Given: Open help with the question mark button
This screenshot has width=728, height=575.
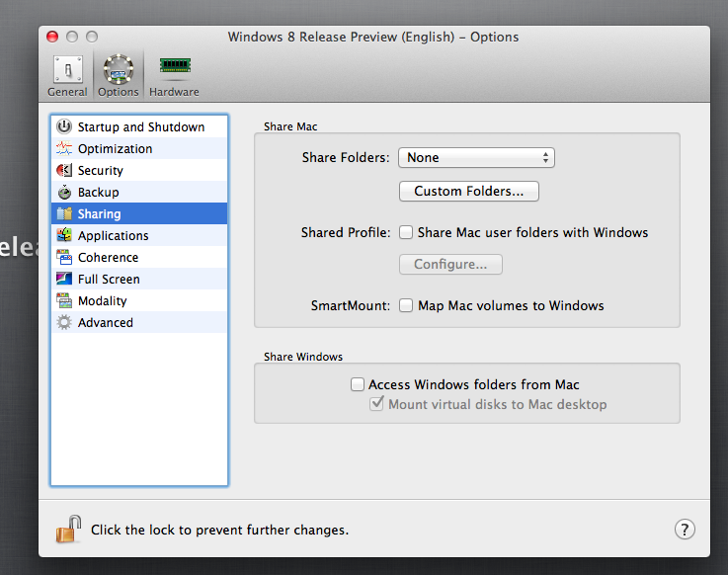Looking at the screenshot, I should click(x=685, y=529).
